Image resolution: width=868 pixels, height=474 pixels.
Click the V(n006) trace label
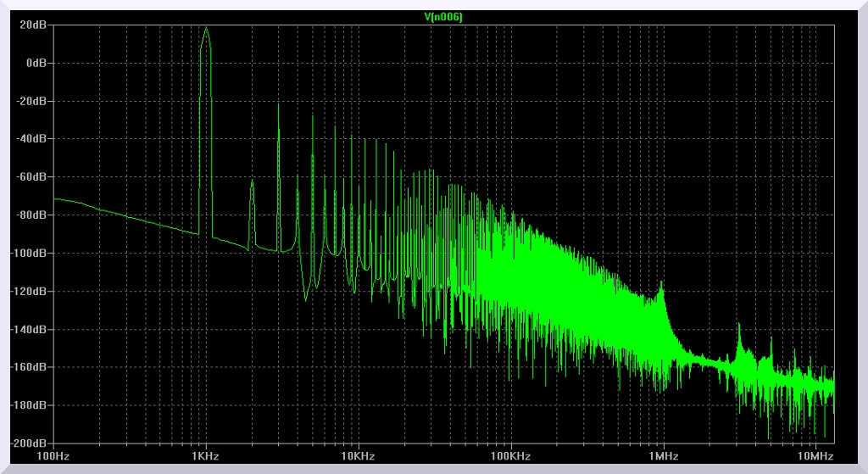(x=442, y=17)
